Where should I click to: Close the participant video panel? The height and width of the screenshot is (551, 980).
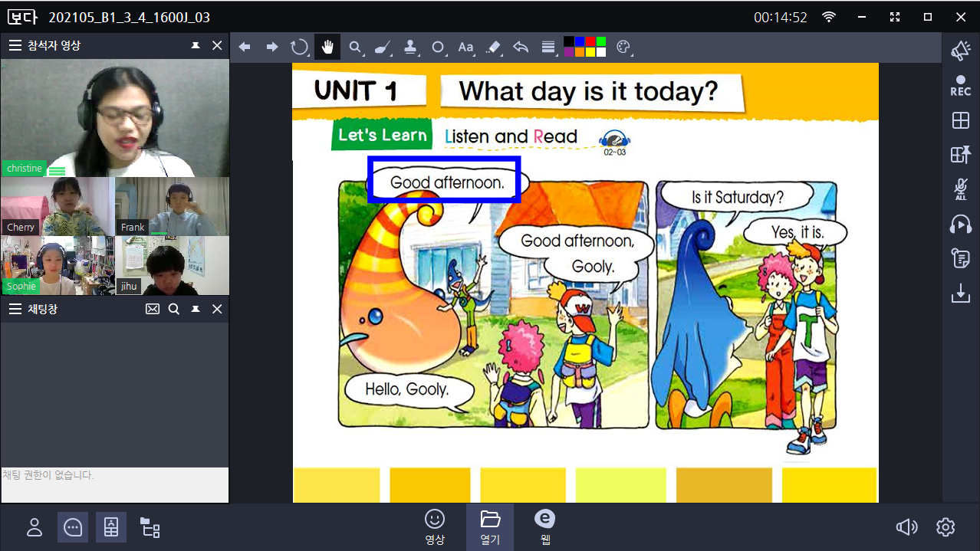click(x=217, y=46)
